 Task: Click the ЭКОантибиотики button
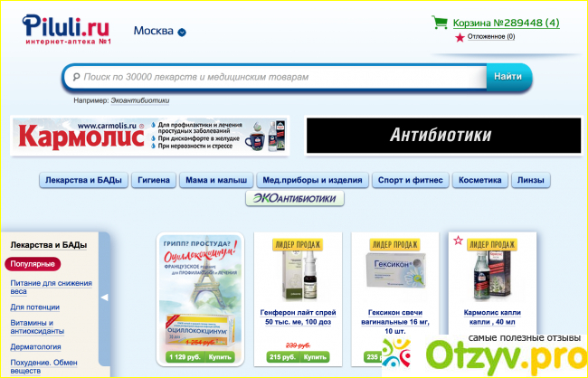[x=295, y=198]
